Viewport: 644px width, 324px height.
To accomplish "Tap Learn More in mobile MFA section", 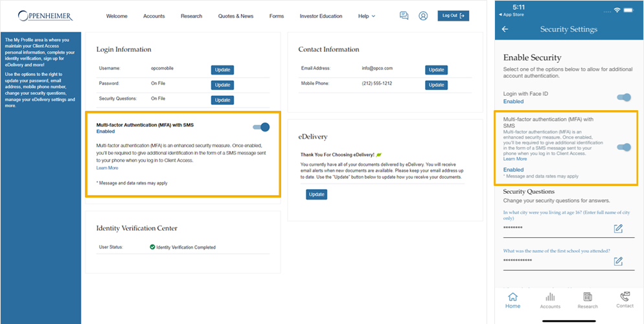I will point(515,159).
